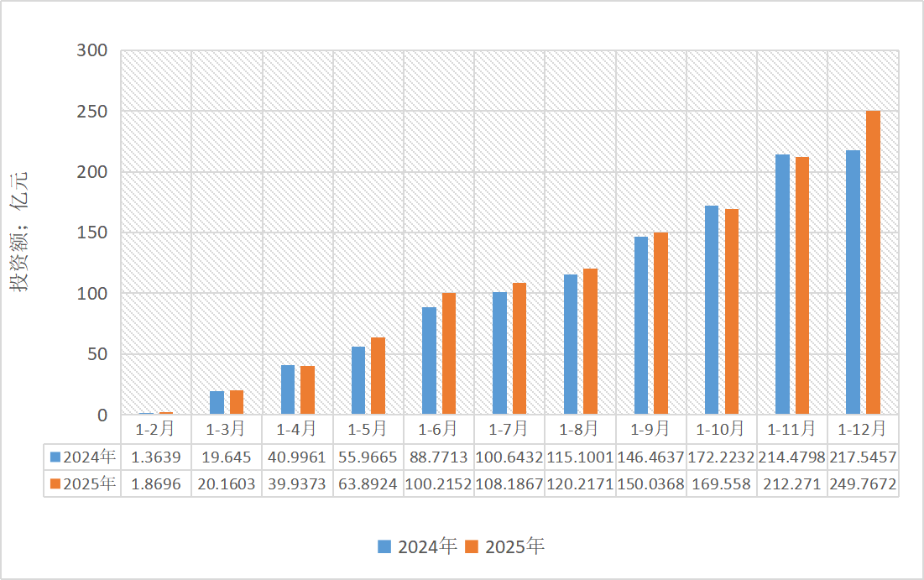Select the 2025年 row header in data table
Image resolution: width=924 pixels, height=580 pixels.
coord(82,483)
